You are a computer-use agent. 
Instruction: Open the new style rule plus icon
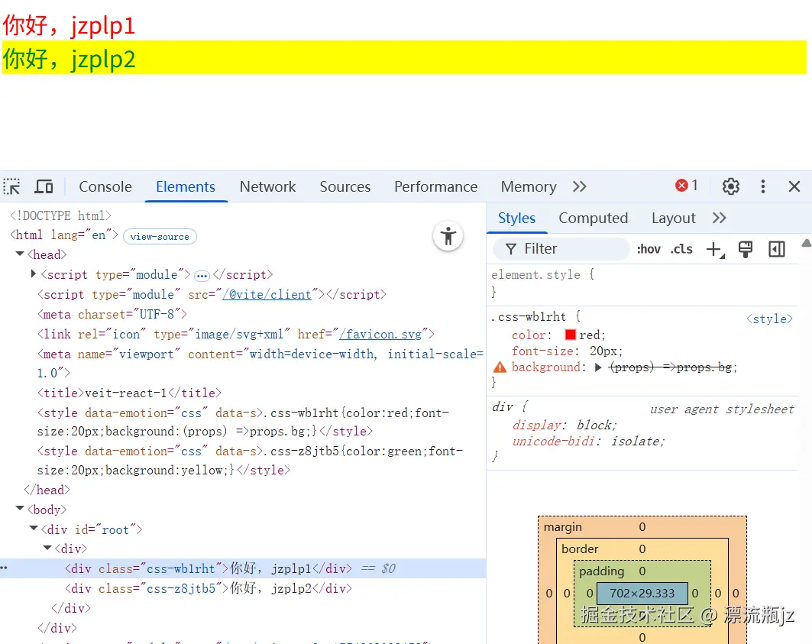point(713,248)
